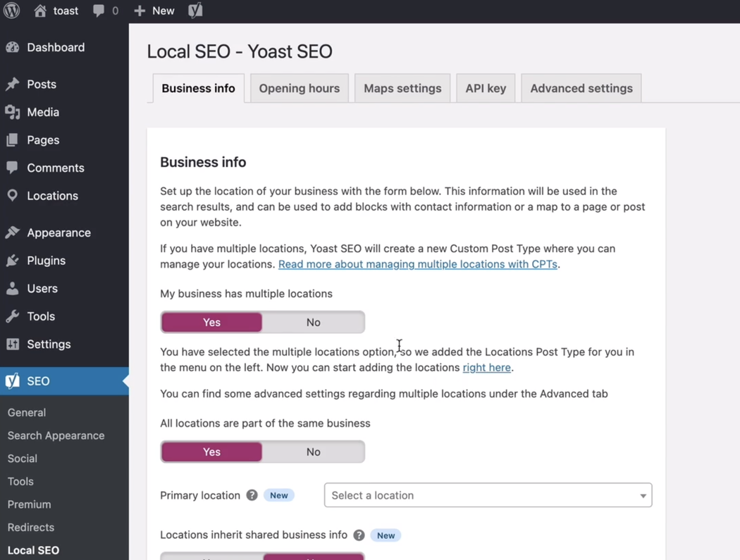The height and width of the screenshot is (560, 740).
Task: Open help icon for Locations inherit shared info
Action: pyautogui.click(x=359, y=535)
